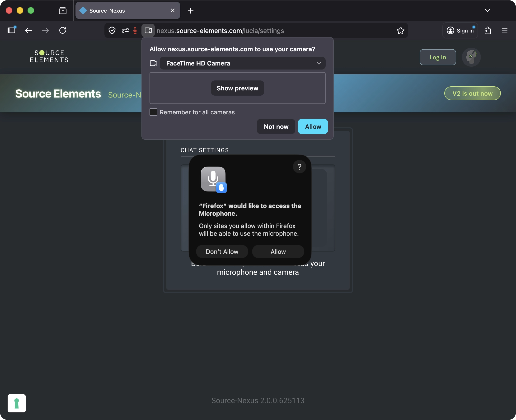This screenshot has height=420, width=516.
Task: Open the site permissions icon in address bar
Action: 125,30
